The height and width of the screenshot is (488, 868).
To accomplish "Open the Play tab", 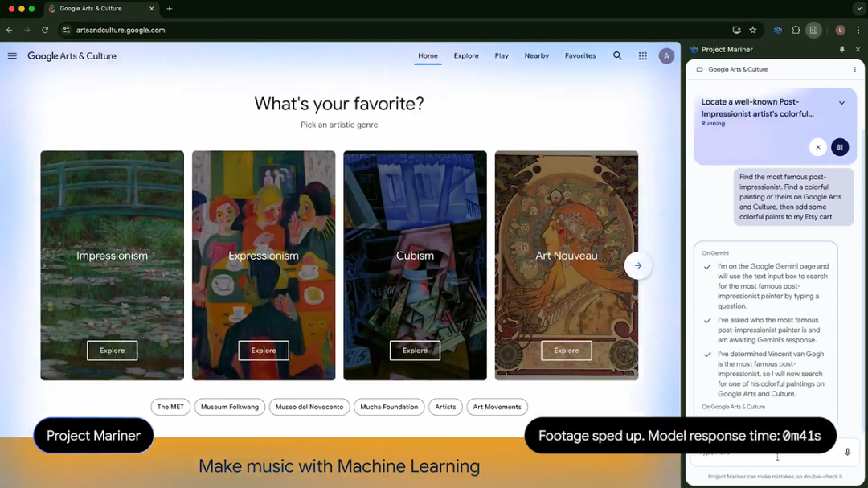I will 502,56.
